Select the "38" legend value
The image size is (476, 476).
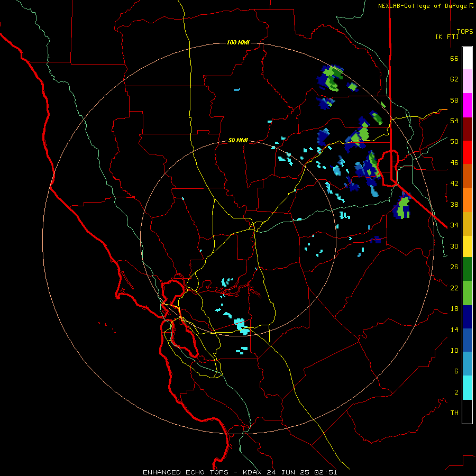(x=454, y=204)
